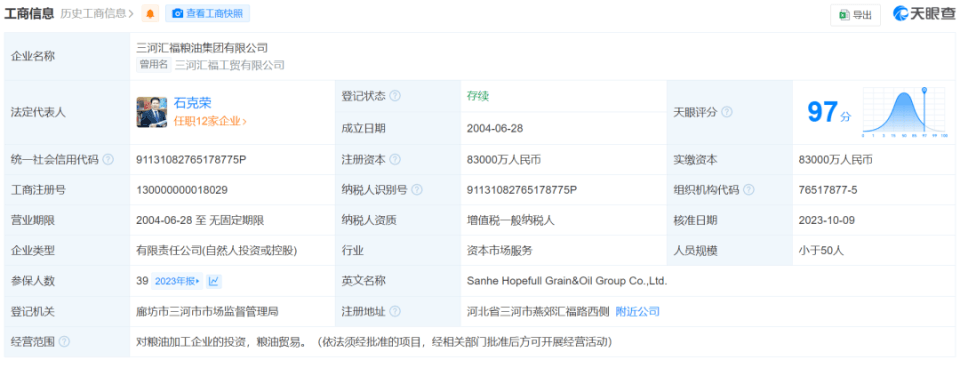Click help icon next to 天眼评分
Screen dimensions: 960x368
coord(727,113)
